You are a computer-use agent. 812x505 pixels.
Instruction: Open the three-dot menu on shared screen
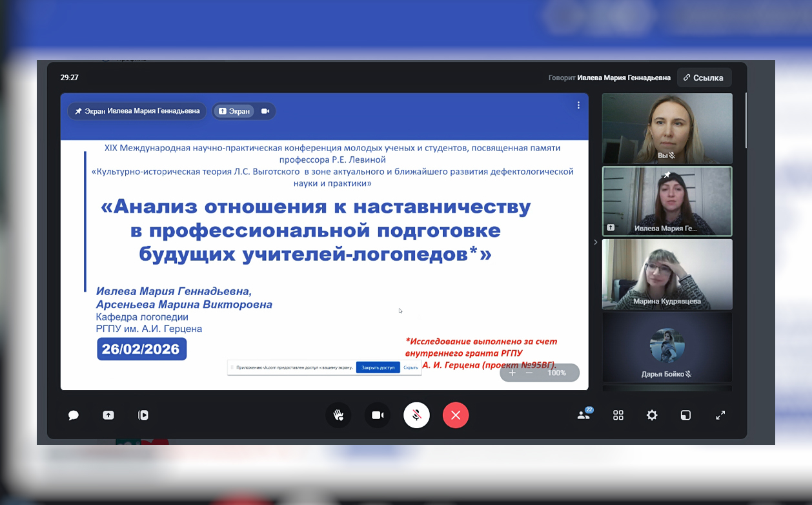pyautogui.click(x=578, y=105)
